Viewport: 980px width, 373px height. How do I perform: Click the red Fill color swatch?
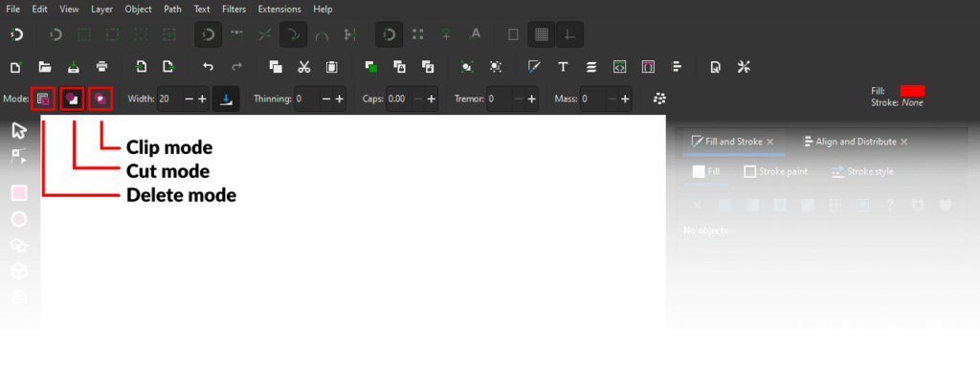pos(912,91)
